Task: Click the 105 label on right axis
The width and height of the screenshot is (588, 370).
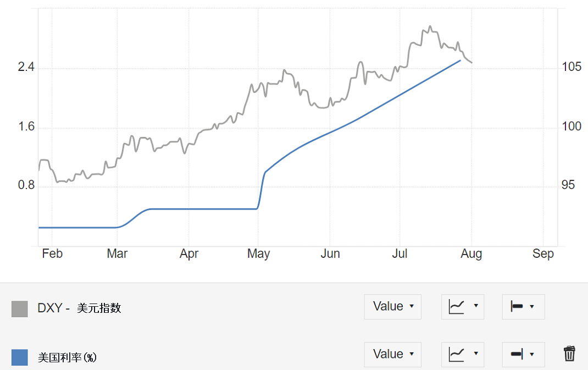Action: tap(571, 67)
